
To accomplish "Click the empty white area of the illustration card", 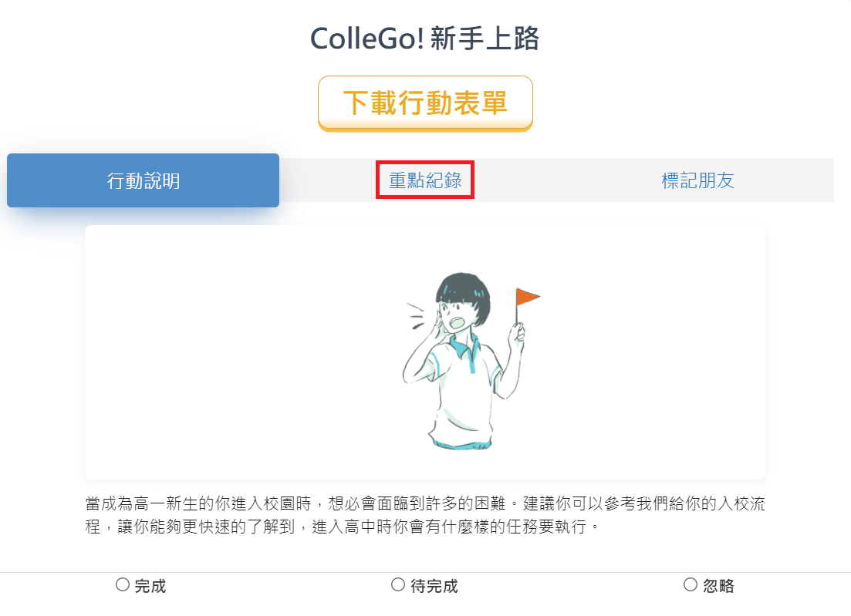I will click(217, 352).
